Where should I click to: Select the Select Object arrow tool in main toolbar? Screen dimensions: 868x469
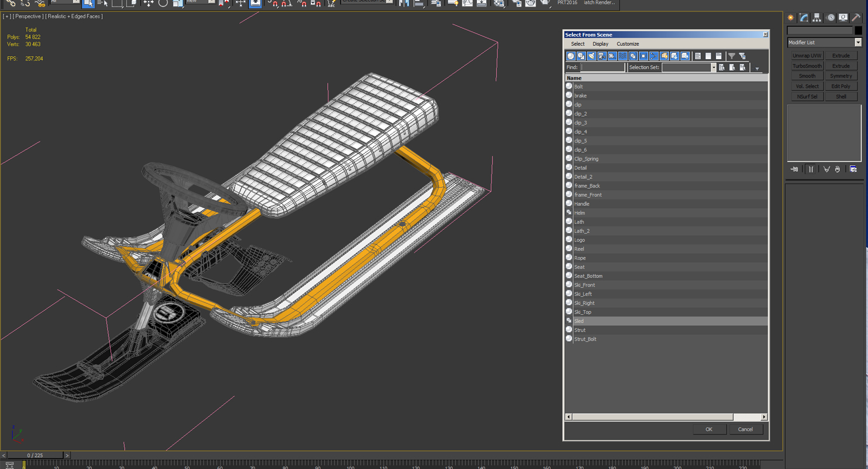pos(88,4)
